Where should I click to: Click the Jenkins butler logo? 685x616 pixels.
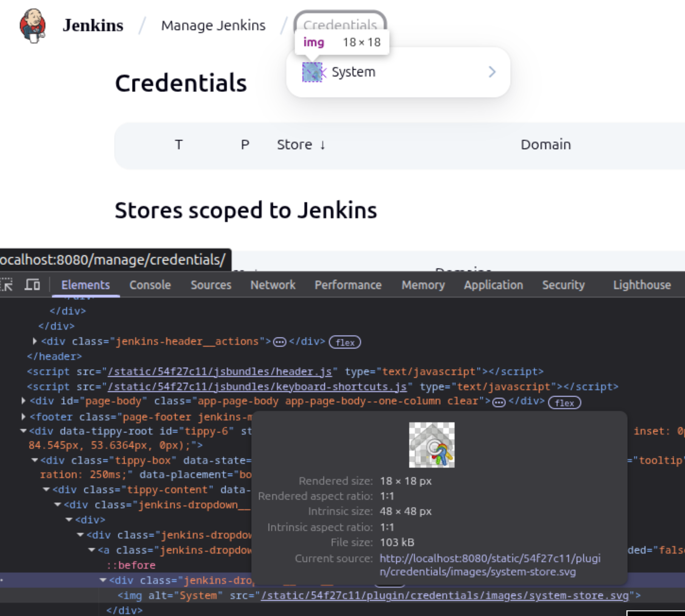click(x=33, y=25)
